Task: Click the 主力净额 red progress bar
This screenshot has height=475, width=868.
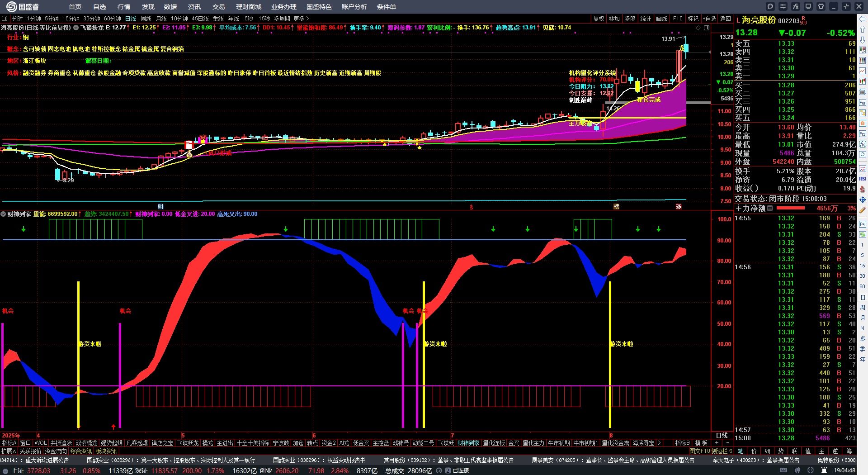Action: 790,208
